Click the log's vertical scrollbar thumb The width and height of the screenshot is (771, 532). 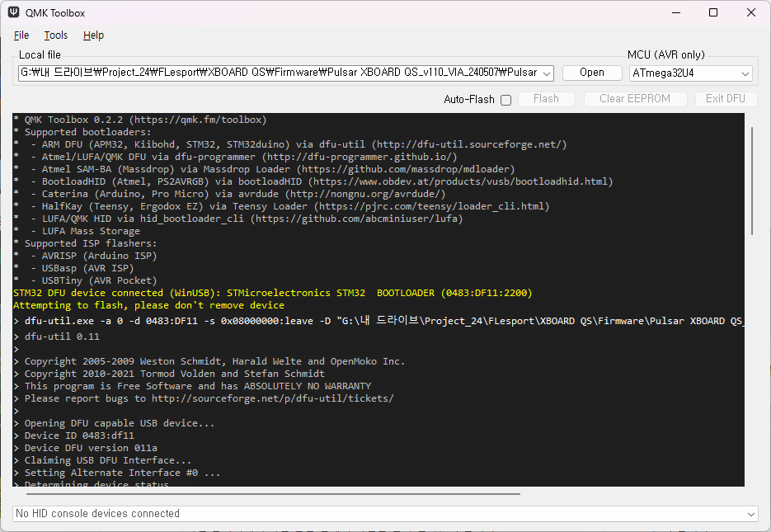point(751,181)
